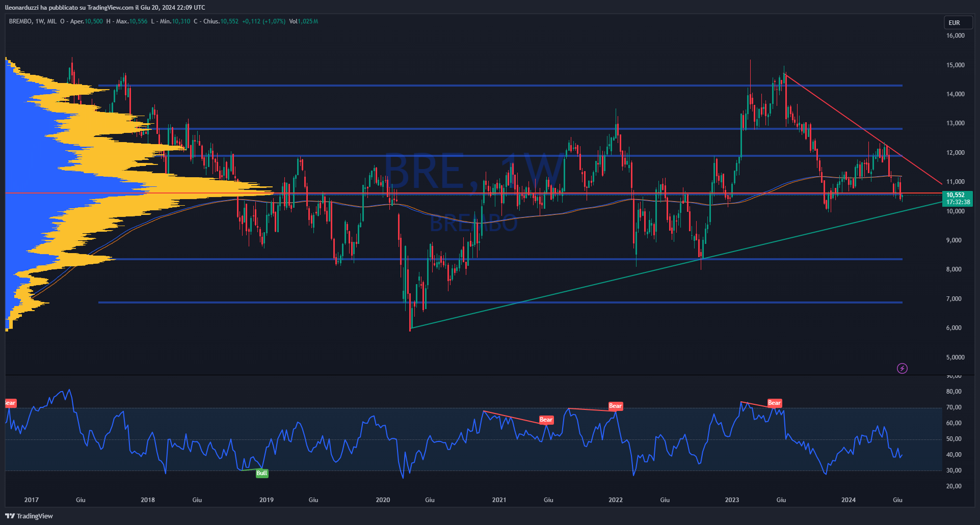This screenshot has width=980, height=525.
Task: Open the EUR currency selector
Action: pos(958,22)
